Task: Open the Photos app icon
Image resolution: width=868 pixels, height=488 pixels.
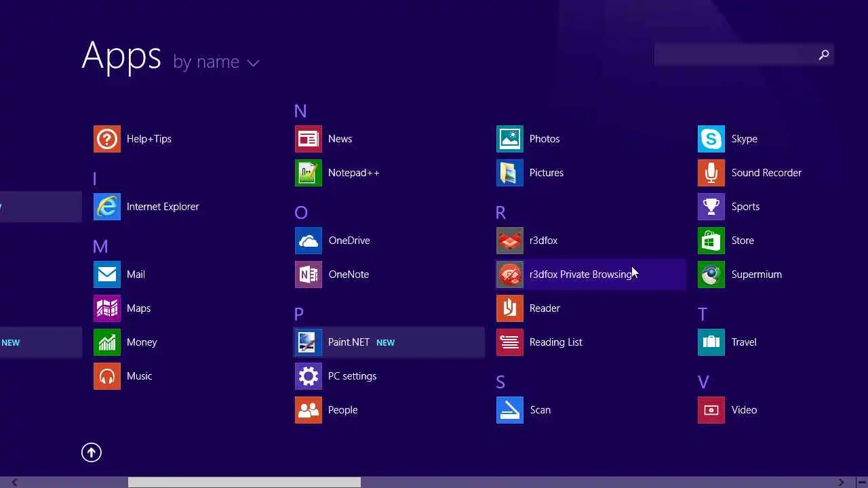Action: [510, 139]
